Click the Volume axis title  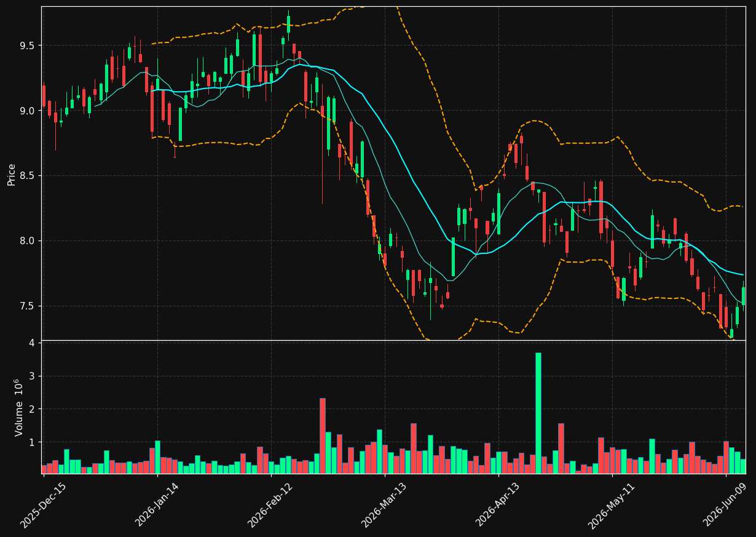pos(19,407)
